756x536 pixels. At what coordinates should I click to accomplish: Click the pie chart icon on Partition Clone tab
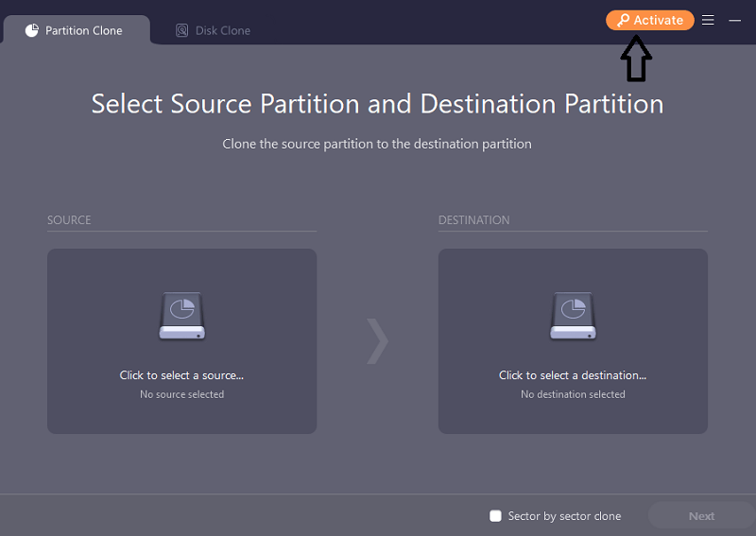pyautogui.click(x=32, y=30)
